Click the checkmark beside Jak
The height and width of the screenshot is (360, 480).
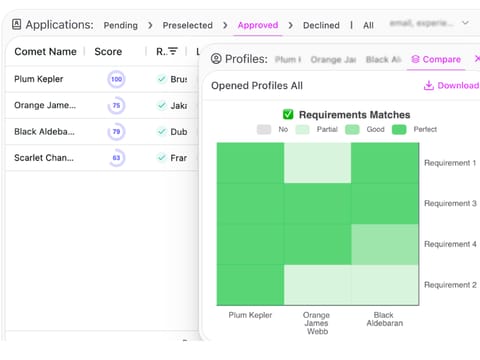[x=162, y=105]
